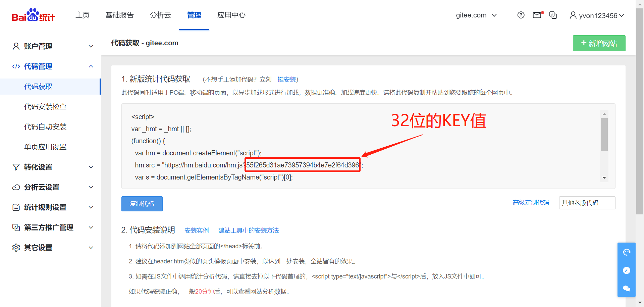Expand the 账户管理 chevron
This screenshot has width=644, height=307.
[x=91, y=46]
